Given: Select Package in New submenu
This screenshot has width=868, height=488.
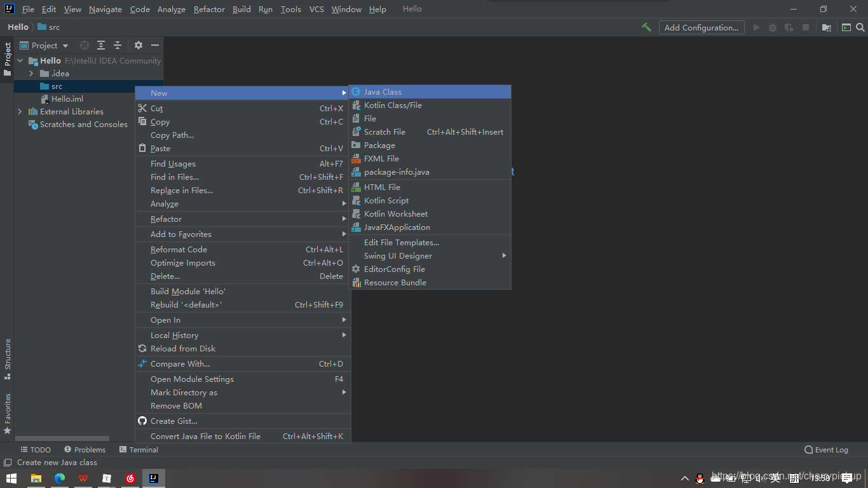Looking at the screenshot, I should [x=430, y=145].
